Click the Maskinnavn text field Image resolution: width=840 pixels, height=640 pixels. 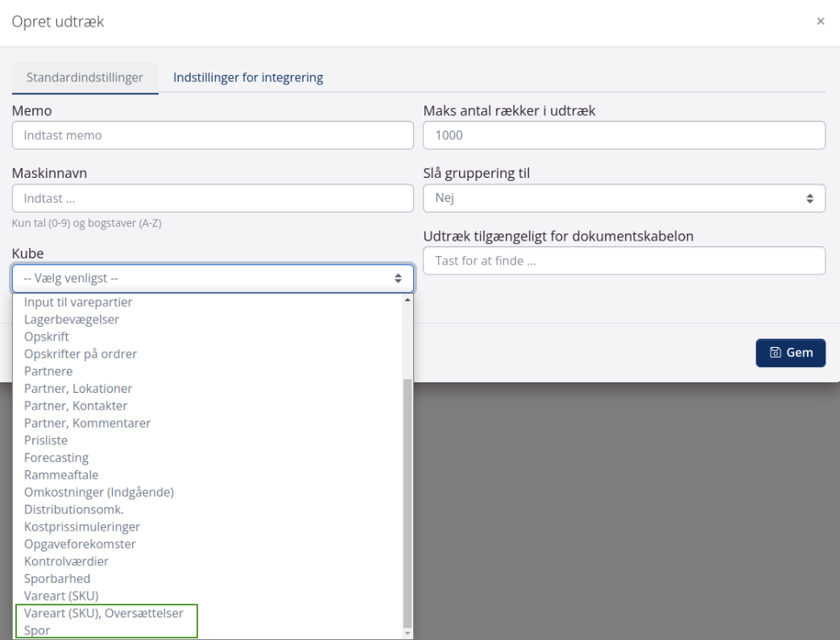point(213,198)
